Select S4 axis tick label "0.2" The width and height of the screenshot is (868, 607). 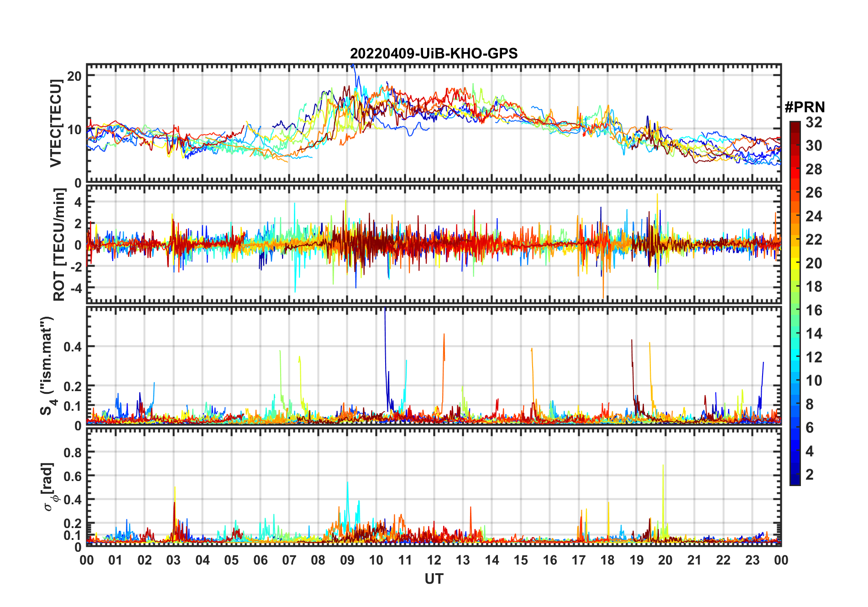coord(73,386)
